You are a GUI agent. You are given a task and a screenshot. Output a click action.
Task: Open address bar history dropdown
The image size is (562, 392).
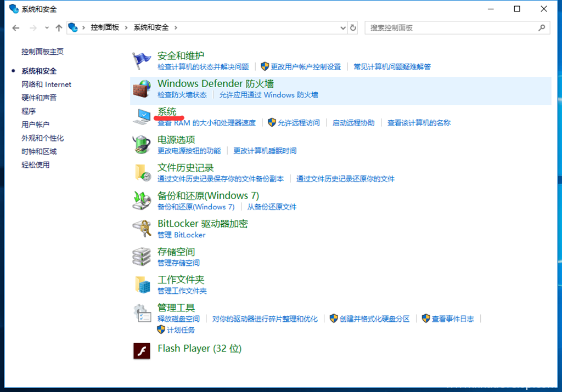pyautogui.click(x=343, y=27)
